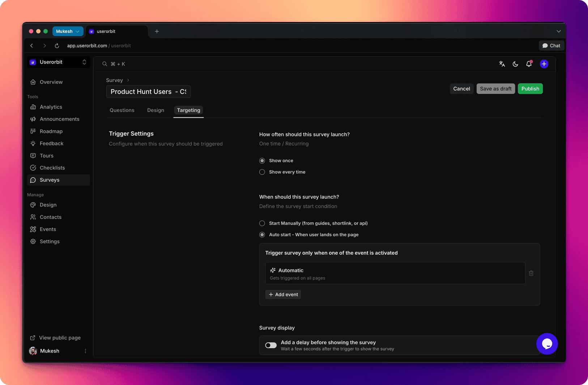Open Mukesh user options menu

(x=85, y=351)
